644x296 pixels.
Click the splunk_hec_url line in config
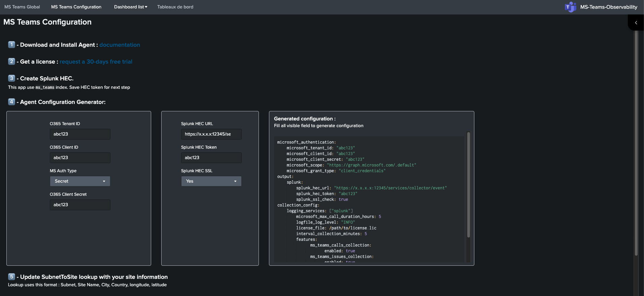click(x=371, y=188)
